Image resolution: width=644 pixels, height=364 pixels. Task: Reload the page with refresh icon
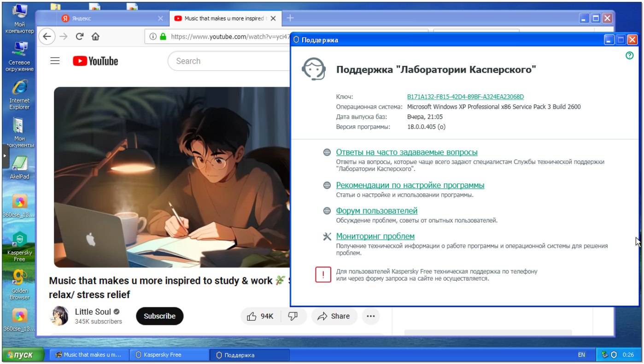click(79, 36)
